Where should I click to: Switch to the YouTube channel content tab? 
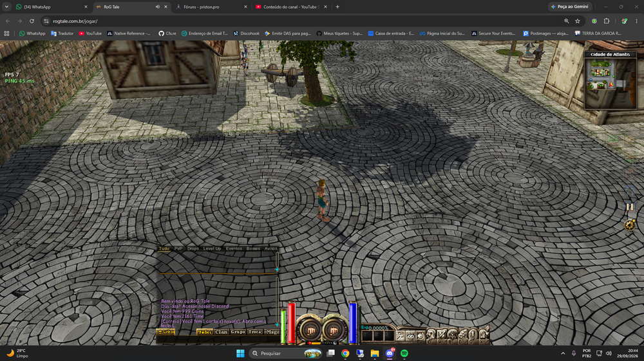pos(291,6)
